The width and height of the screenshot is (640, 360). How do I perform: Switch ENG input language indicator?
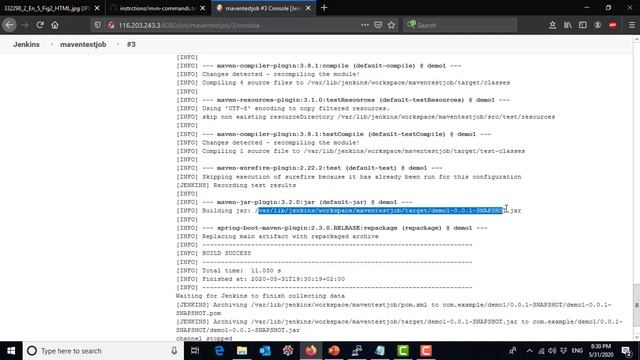click(x=577, y=351)
